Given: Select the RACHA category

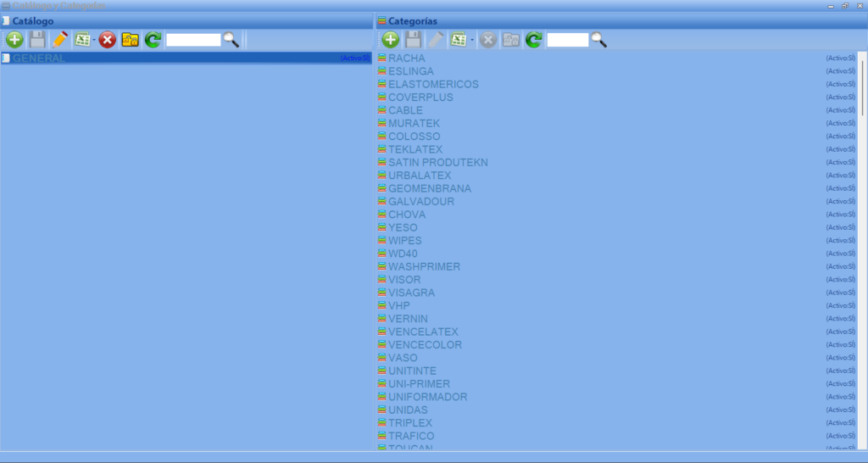Looking at the screenshot, I should 617,59.
